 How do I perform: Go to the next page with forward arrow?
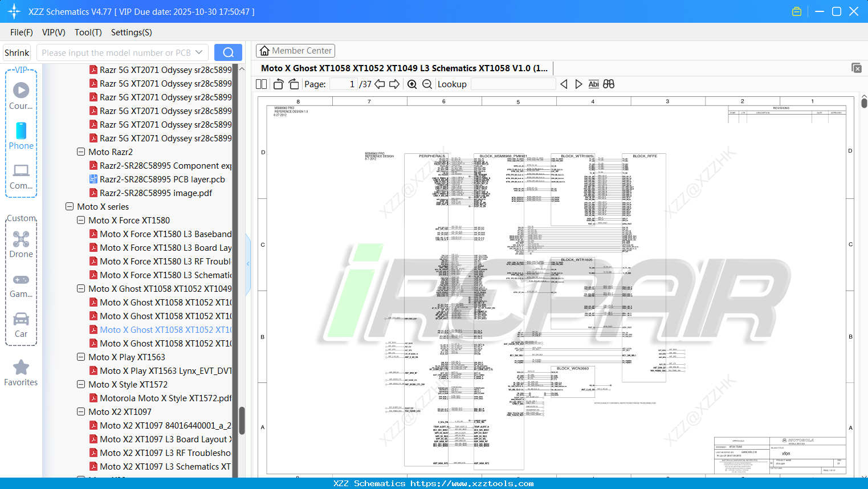[x=394, y=84]
